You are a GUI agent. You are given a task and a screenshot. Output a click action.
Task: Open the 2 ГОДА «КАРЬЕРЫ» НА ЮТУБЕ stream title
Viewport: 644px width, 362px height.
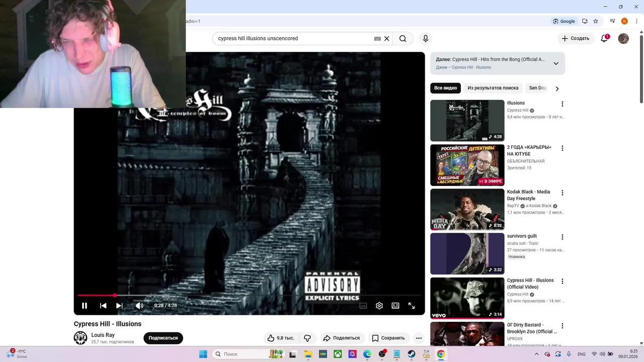[529, 150]
